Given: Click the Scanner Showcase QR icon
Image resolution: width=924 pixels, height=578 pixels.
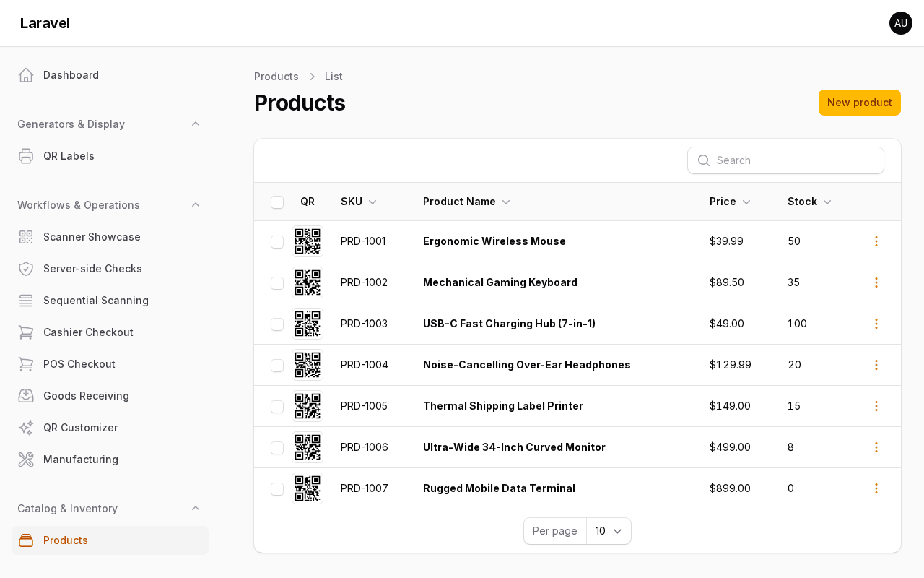Looking at the screenshot, I should pos(26,237).
